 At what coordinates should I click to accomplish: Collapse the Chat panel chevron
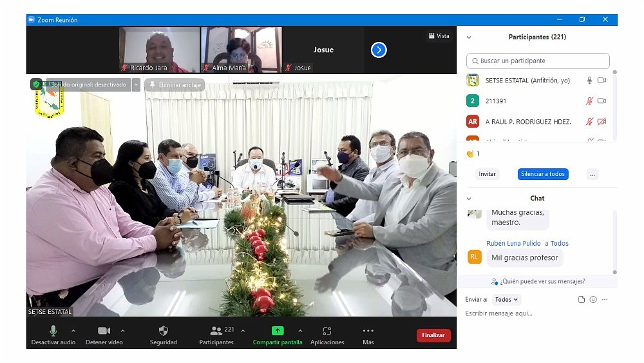(x=469, y=199)
